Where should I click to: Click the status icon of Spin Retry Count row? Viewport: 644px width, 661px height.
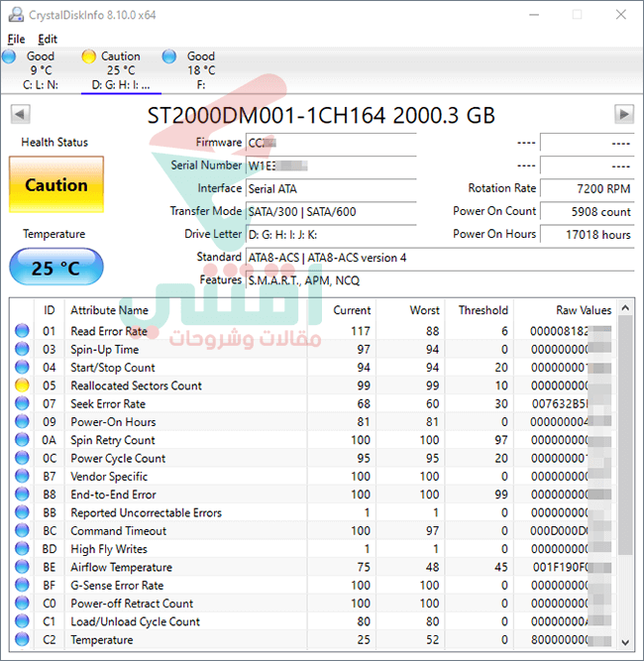[x=22, y=439]
